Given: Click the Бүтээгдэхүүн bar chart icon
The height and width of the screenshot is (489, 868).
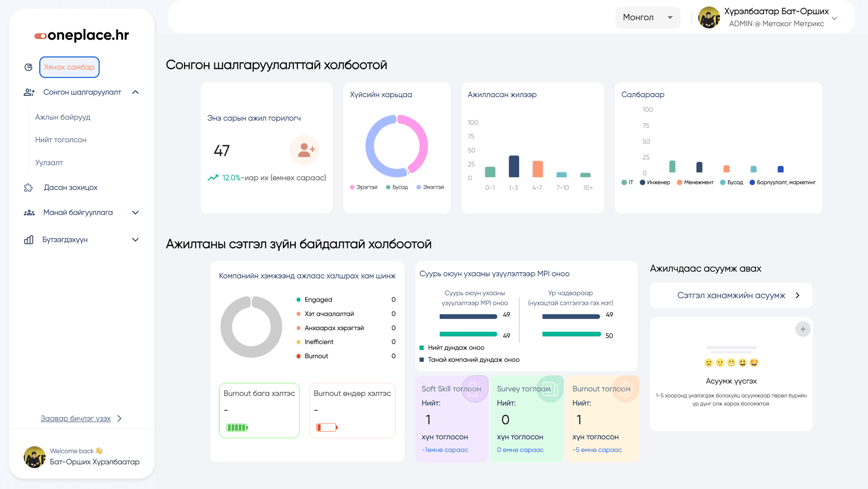Looking at the screenshot, I should 28,240.
